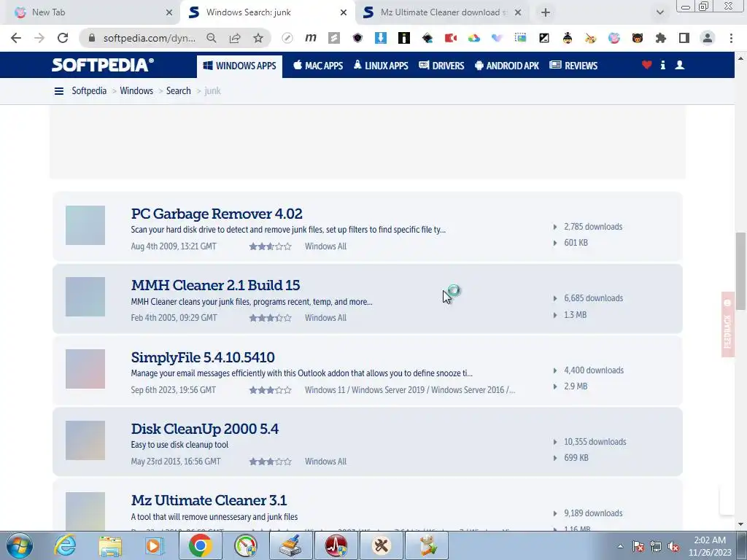This screenshot has width=747, height=560.
Task: Open the Softpedia user account icon
Action: click(x=680, y=65)
